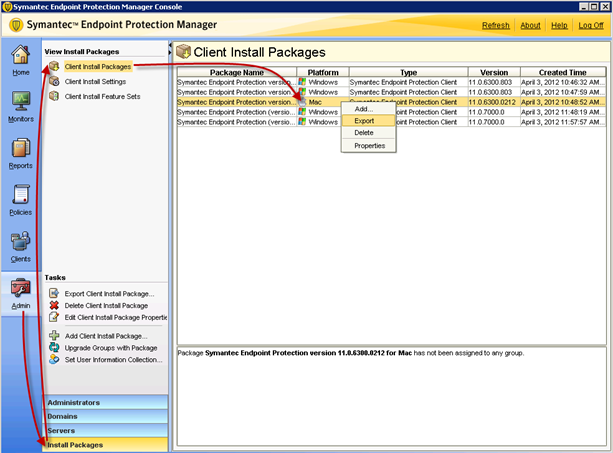Switch to the Administrators pane tab
The image size is (613, 453).
point(105,402)
